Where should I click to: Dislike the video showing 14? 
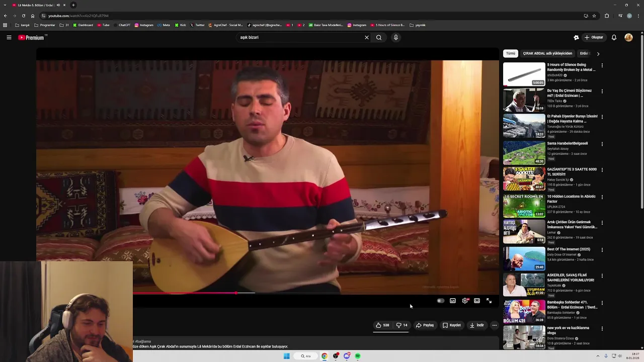(402, 325)
